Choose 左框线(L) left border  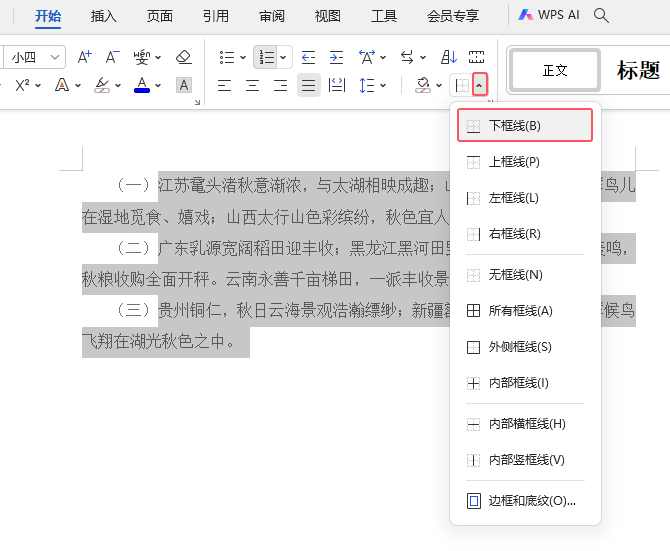[525, 198]
